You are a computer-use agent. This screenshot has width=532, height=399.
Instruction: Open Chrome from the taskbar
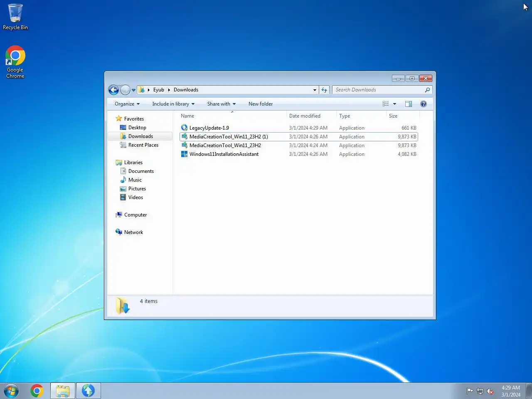37,391
